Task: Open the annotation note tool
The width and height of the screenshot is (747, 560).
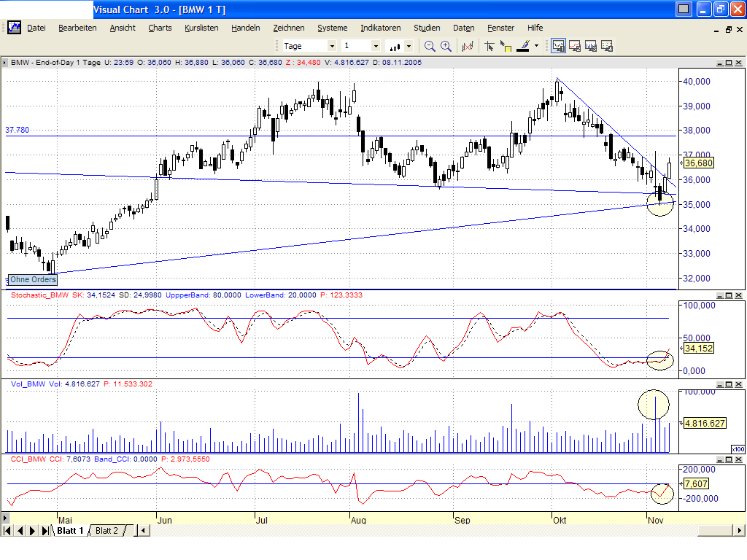Action: tap(506, 44)
